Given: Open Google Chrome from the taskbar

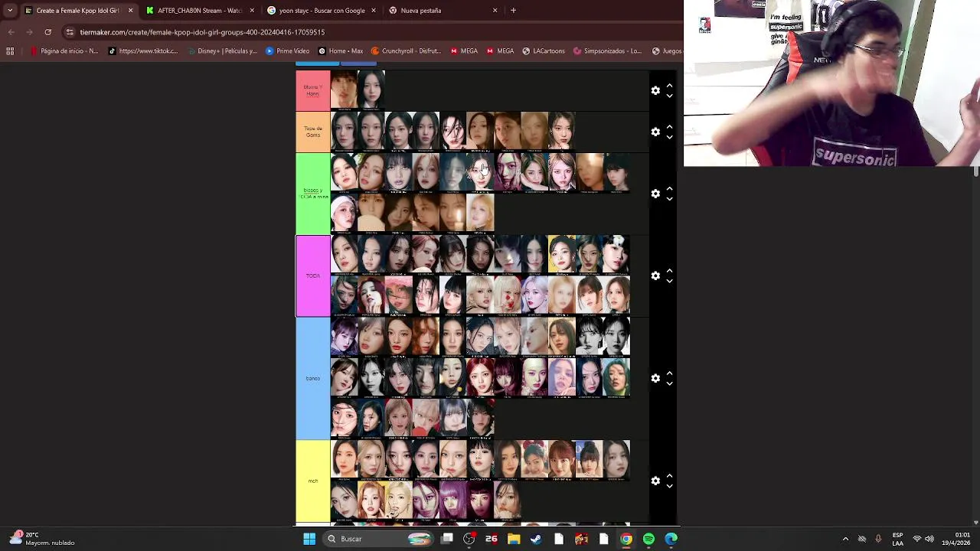Looking at the screenshot, I should (626, 539).
